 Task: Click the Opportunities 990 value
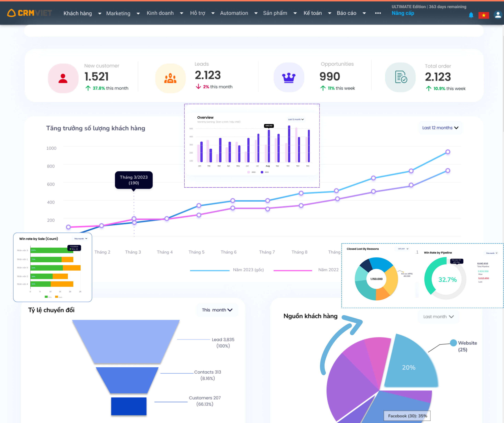(330, 76)
